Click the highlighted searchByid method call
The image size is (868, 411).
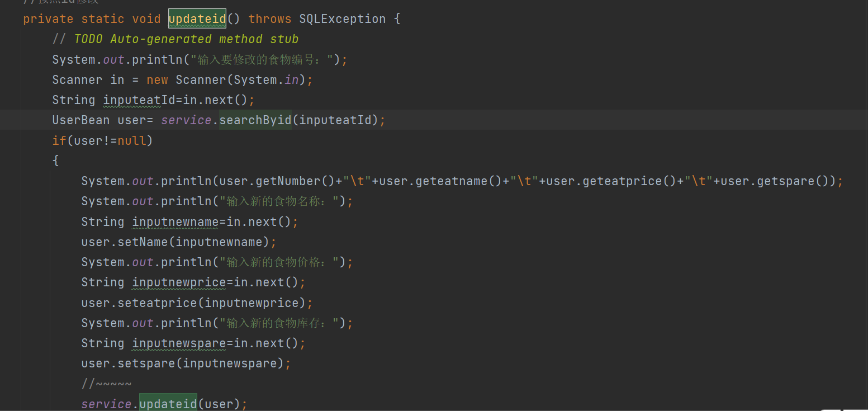255,120
